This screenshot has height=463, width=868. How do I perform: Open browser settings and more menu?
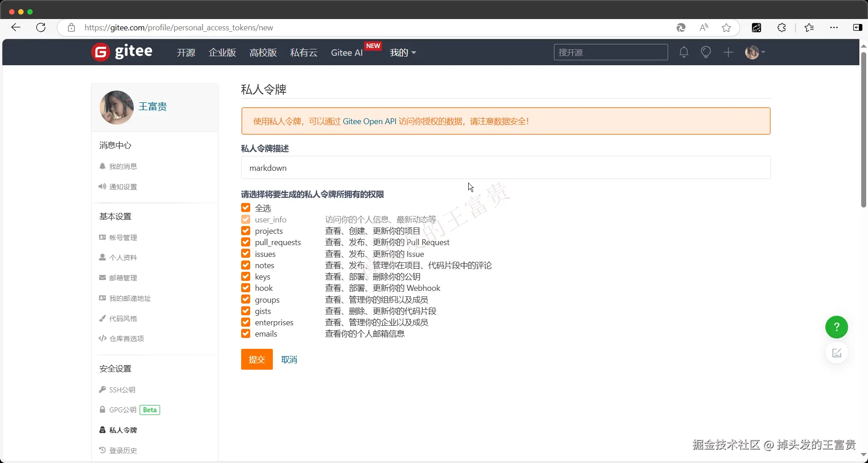[834, 28]
